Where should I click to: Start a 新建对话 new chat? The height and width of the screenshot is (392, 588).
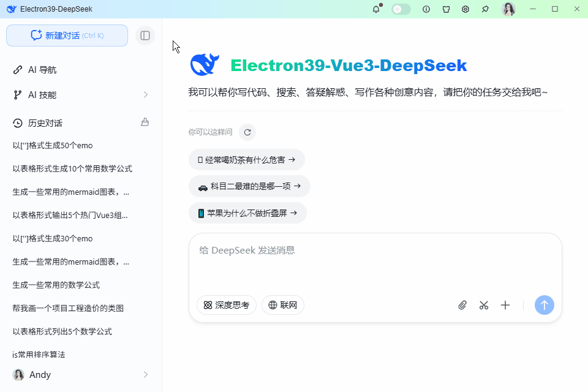(x=67, y=36)
